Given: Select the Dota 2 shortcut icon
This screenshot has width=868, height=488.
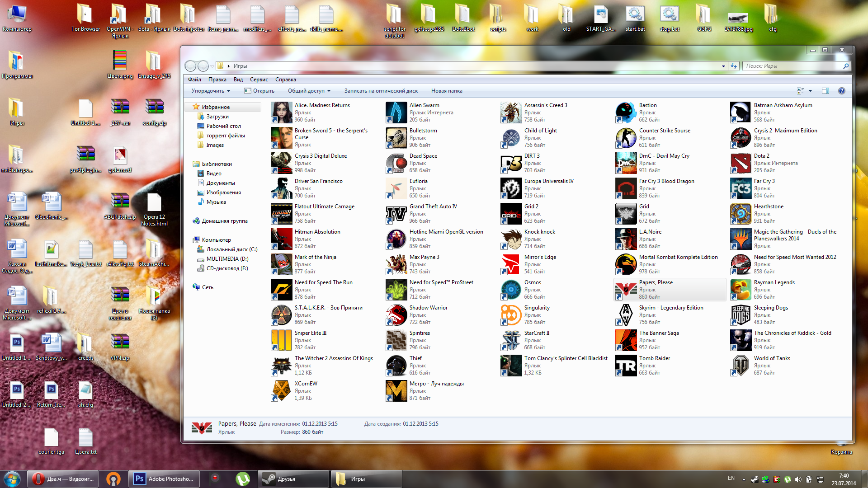Looking at the screenshot, I should coord(741,163).
